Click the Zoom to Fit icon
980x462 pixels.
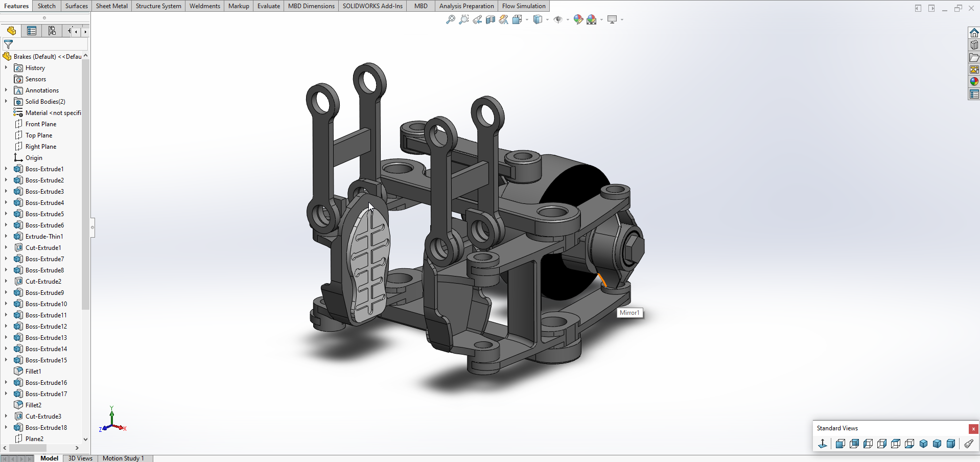tap(450, 19)
